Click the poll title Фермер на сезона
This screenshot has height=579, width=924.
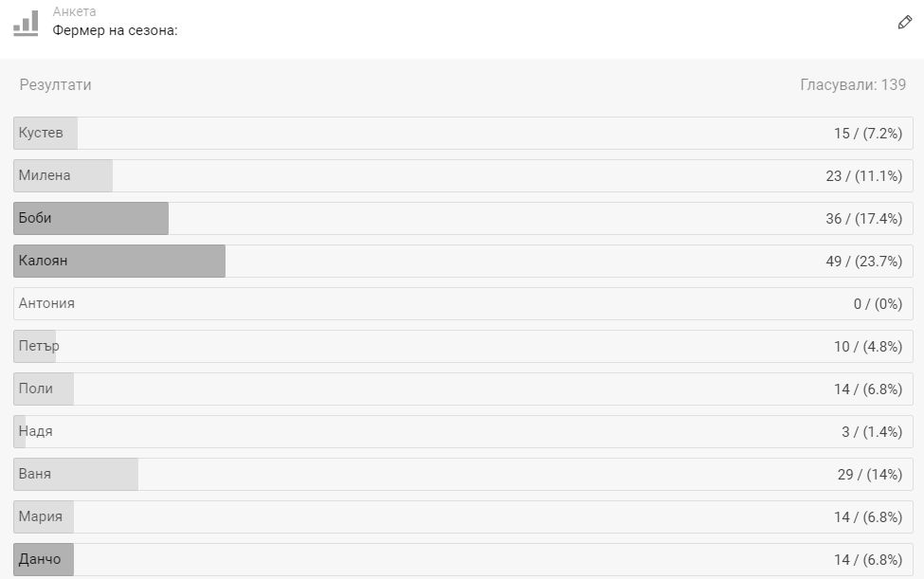115,30
